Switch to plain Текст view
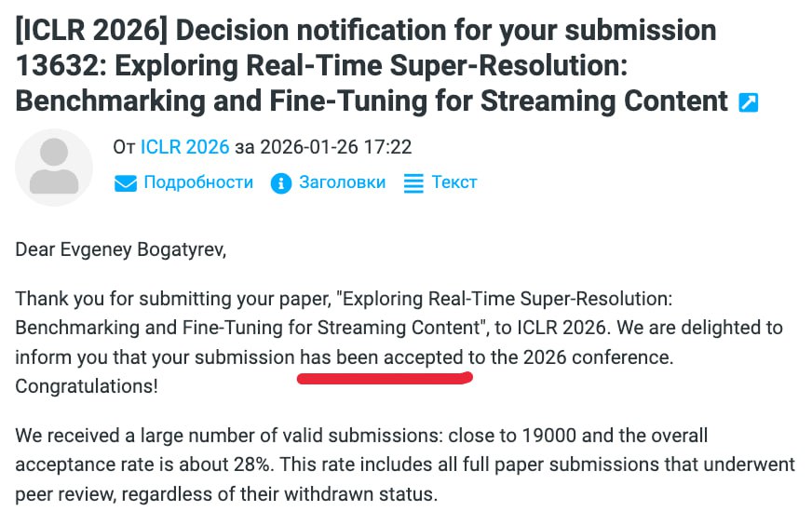 pyautogui.click(x=454, y=182)
